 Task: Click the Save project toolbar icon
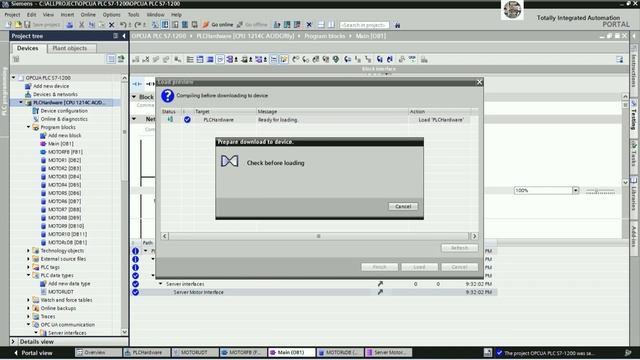coord(27,25)
